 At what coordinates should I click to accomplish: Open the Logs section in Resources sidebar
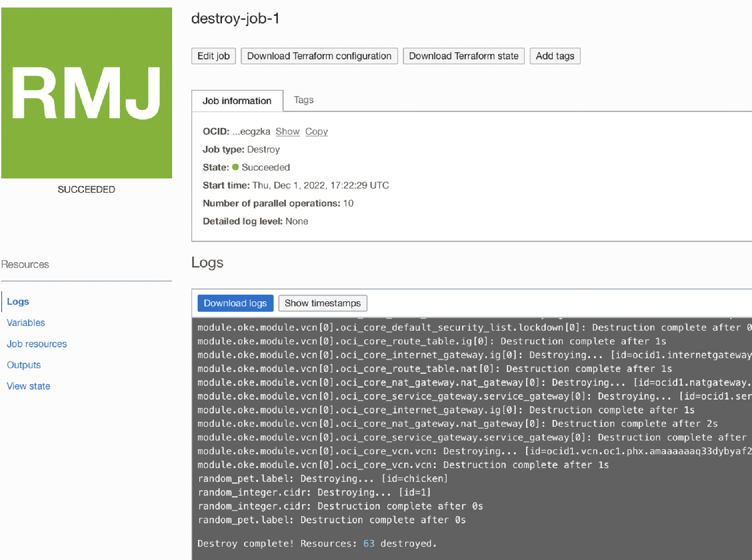pos(18,301)
